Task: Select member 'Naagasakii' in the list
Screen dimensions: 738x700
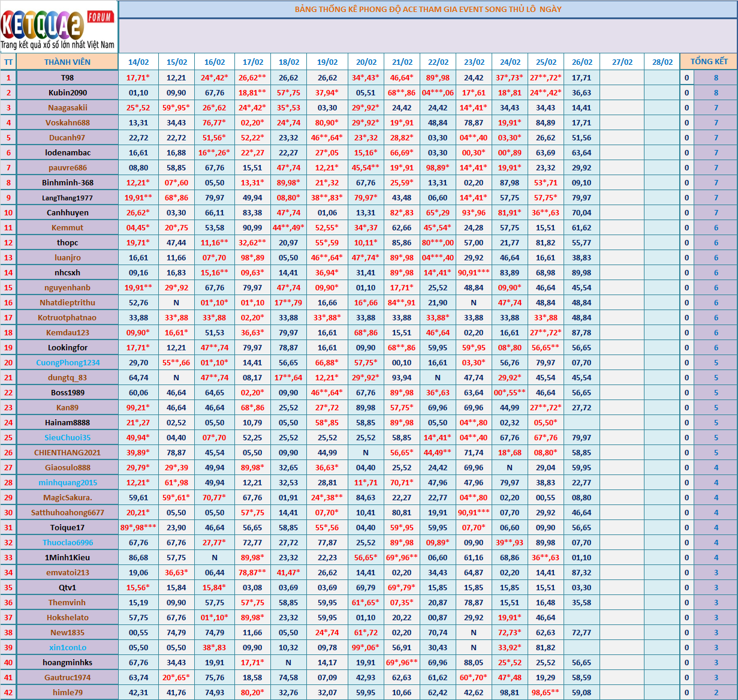Action: (x=67, y=107)
